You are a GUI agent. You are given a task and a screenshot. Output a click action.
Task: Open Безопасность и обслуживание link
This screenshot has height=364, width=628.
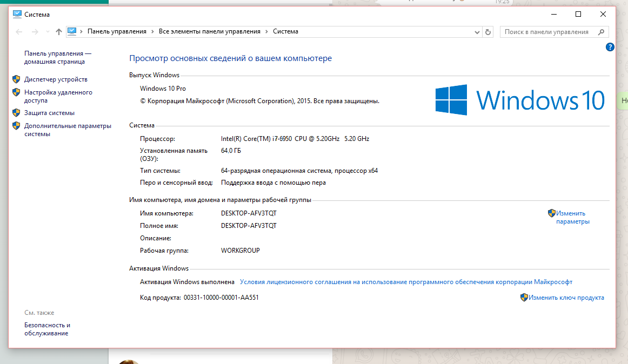47,329
